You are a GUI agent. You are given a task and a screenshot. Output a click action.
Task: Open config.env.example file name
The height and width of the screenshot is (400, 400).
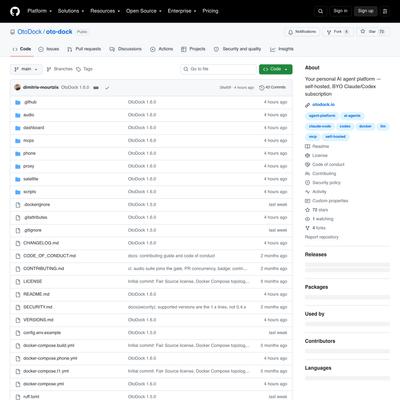point(42,333)
